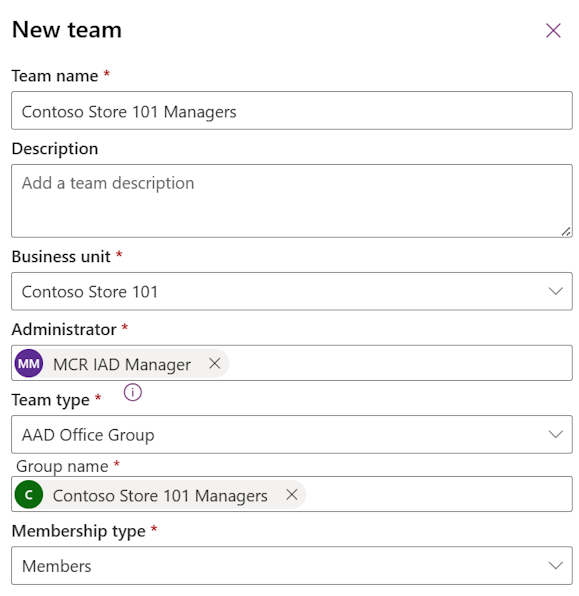Remove Contoso Store 101 Managers group
Screen dimensions: 579x596
(x=292, y=495)
